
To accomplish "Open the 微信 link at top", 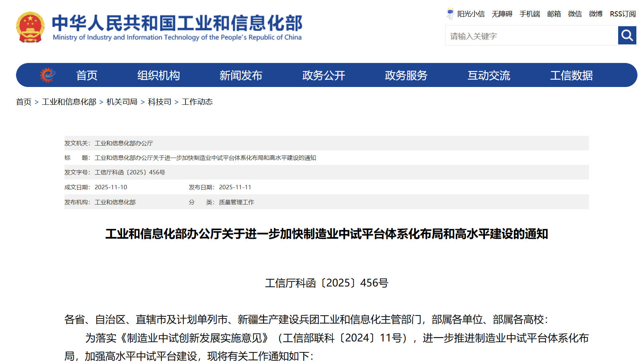I will pos(575,14).
